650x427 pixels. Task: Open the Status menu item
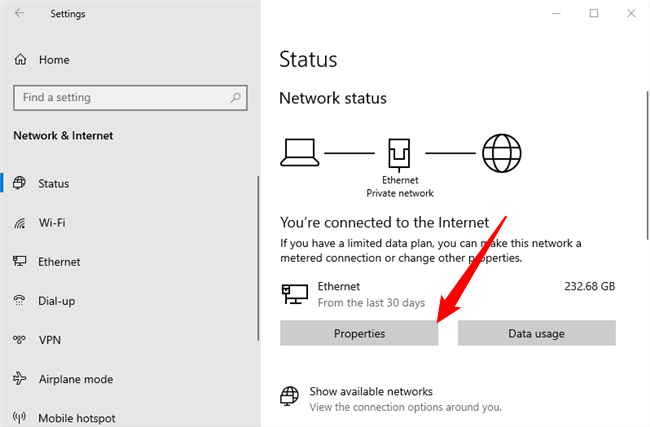point(53,184)
